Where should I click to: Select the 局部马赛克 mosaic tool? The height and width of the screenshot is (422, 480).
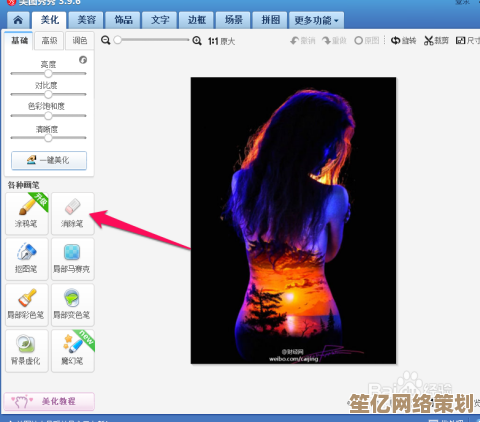(x=73, y=259)
